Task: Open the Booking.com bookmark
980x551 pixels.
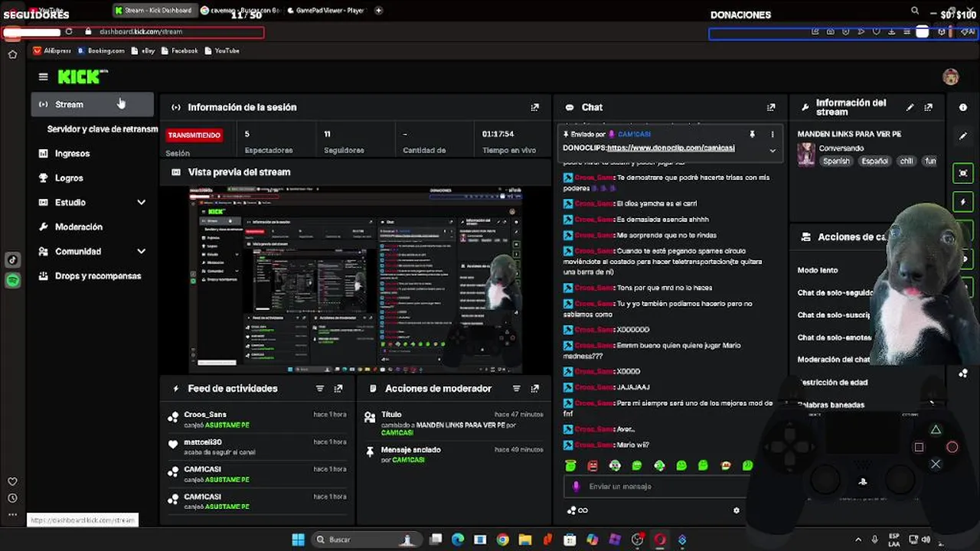Action: point(101,51)
